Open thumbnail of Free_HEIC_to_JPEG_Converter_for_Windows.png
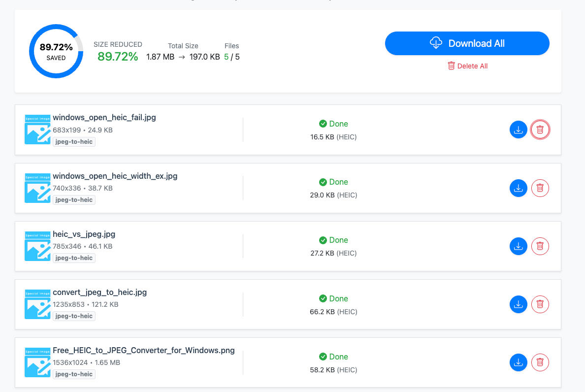Viewport: 585px width, 392px height. 37,362
